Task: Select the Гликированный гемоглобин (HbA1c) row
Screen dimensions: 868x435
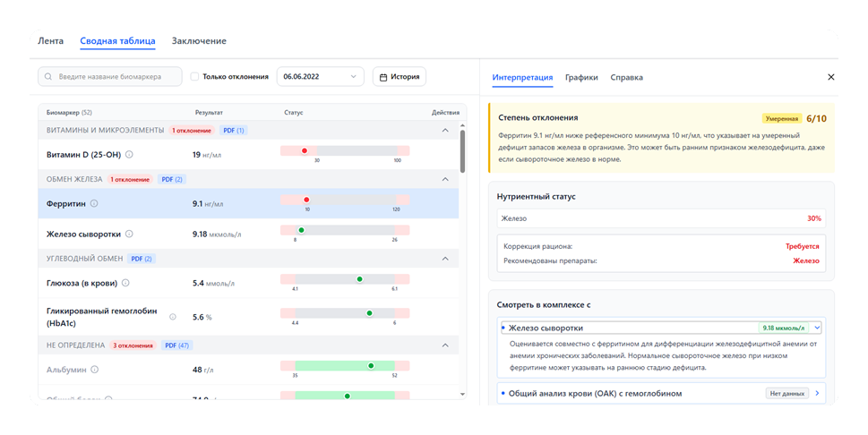Action: pyautogui.click(x=248, y=317)
